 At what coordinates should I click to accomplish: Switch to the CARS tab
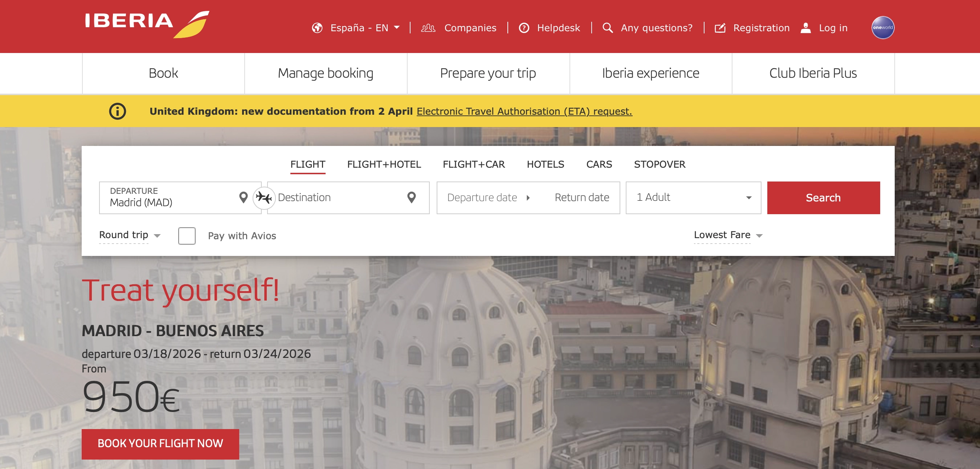(599, 165)
